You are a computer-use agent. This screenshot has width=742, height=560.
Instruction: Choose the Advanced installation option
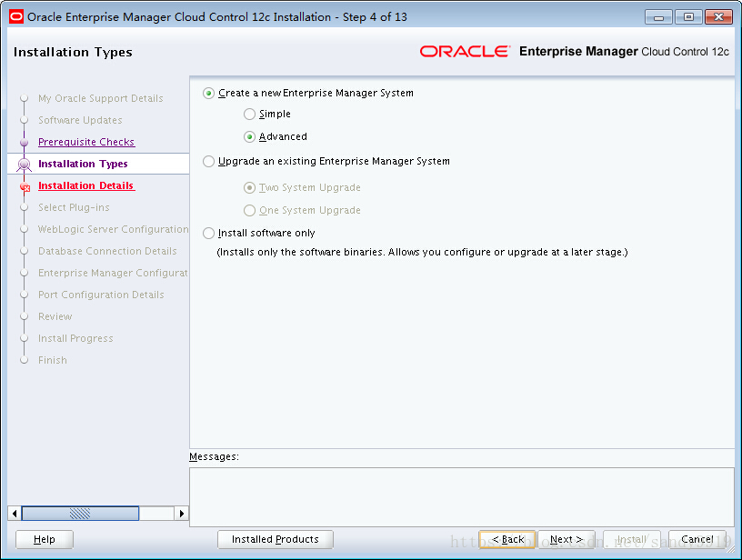tap(249, 136)
